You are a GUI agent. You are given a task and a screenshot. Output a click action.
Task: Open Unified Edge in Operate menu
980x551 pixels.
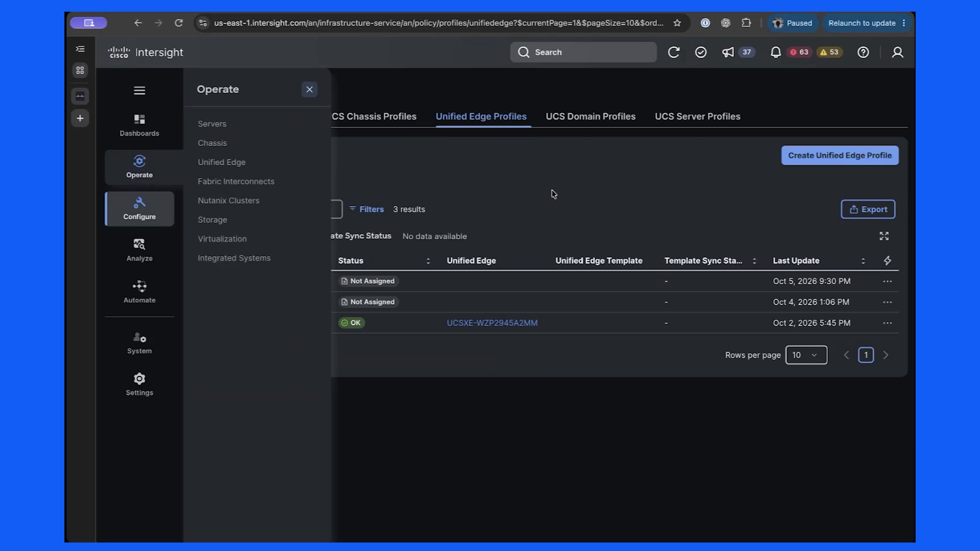[x=222, y=162]
